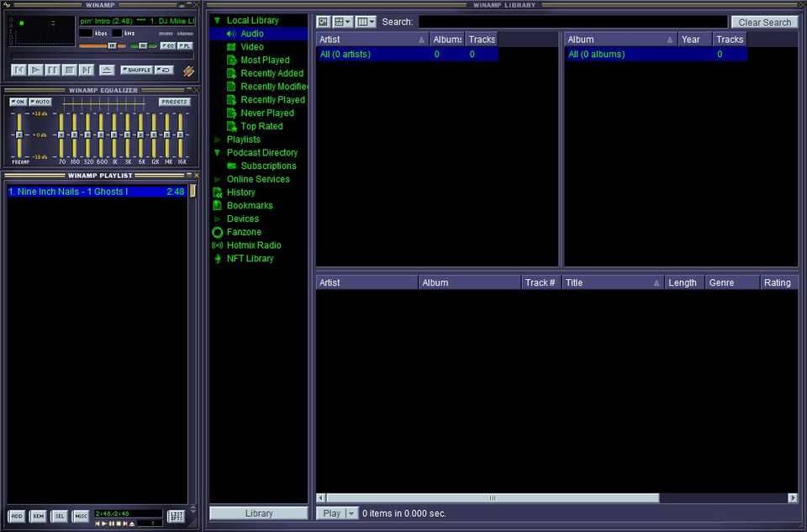The image size is (807, 532).
Task: Click the playlist vertical scrollbar handle
Action: pyautogui.click(x=193, y=191)
